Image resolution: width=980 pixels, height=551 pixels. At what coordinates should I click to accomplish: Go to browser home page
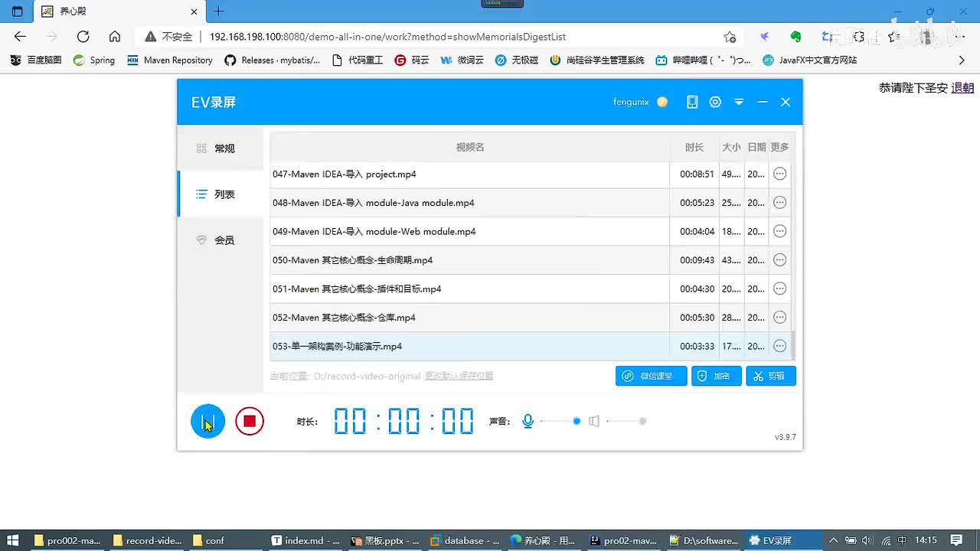point(115,37)
